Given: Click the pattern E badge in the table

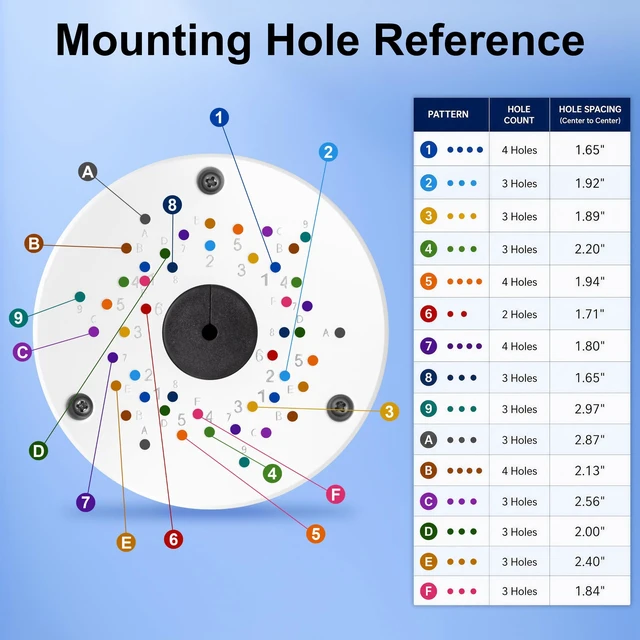Looking at the screenshot, I should click(429, 562).
